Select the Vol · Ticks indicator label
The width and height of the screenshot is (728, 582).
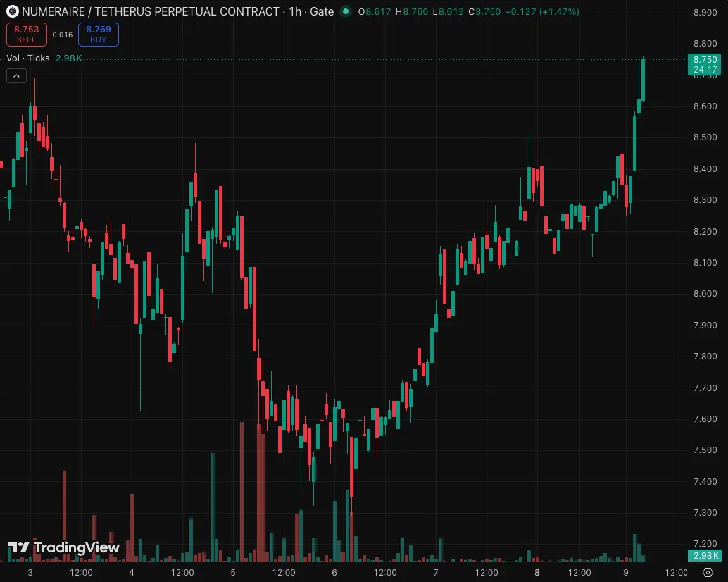(28, 58)
